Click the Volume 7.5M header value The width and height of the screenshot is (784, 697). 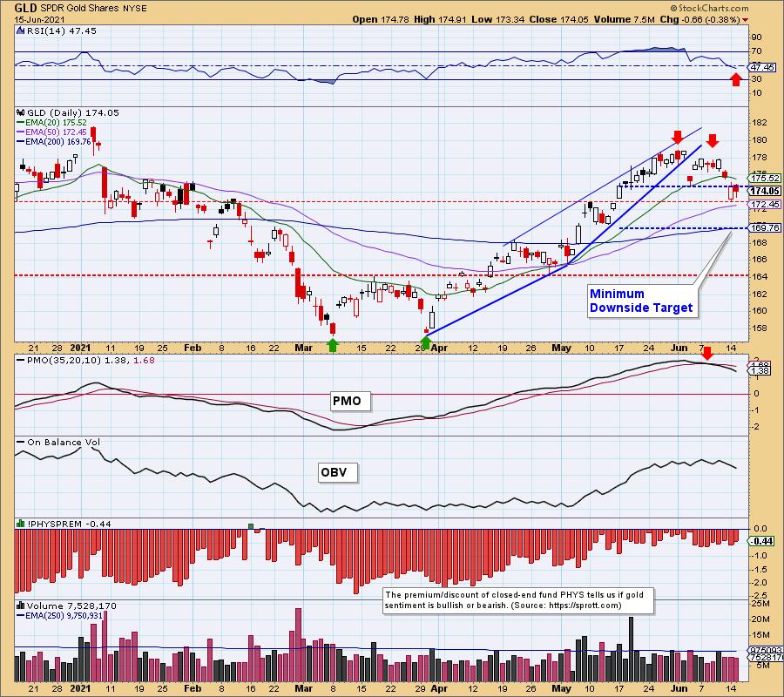point(624,19)
